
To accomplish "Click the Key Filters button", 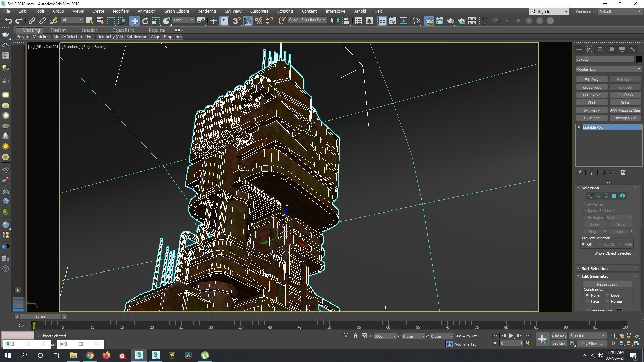I will 592,343.
